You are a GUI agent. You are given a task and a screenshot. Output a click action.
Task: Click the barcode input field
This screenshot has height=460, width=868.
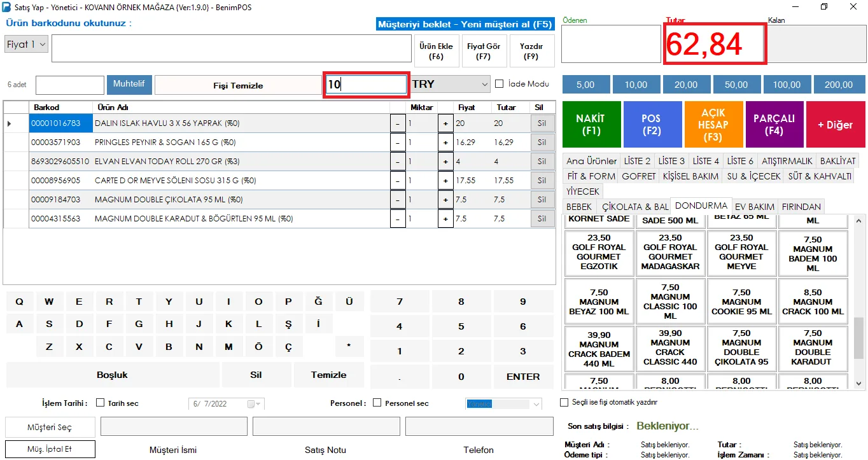click(x=232, y=48)
